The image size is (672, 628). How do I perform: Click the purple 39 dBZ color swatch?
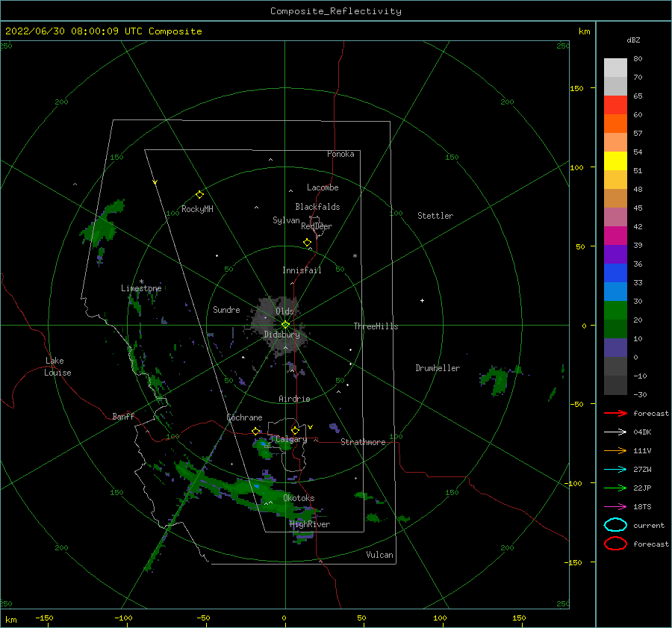point(615,254)
